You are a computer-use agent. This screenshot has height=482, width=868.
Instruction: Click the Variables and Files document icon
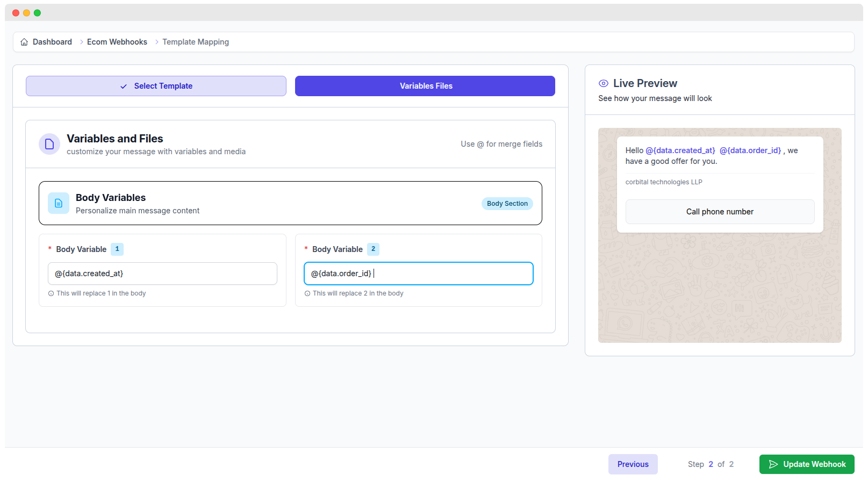pyautogui.click(x=49, y=144)
